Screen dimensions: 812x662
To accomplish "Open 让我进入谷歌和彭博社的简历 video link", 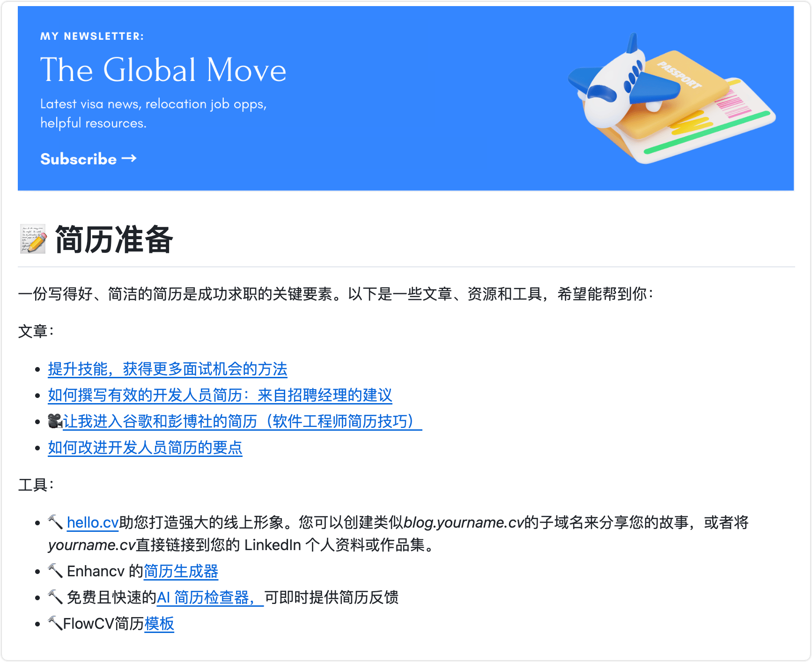I will point(242,422).
